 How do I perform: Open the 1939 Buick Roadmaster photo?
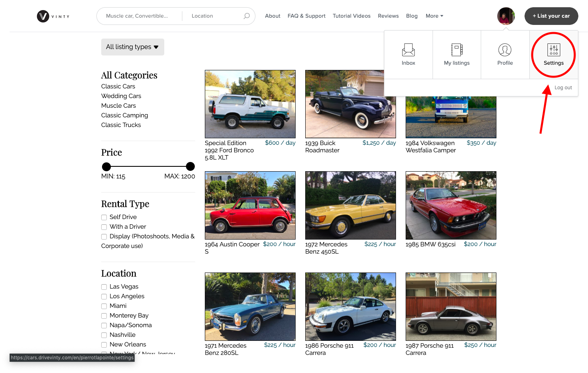pos(351,104)
